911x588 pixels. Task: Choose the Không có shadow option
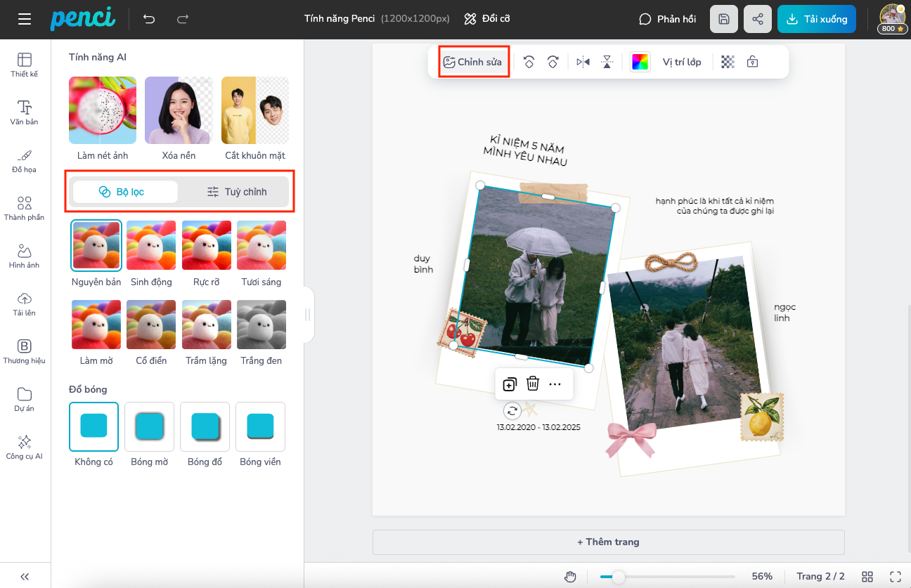coord(93,426)
